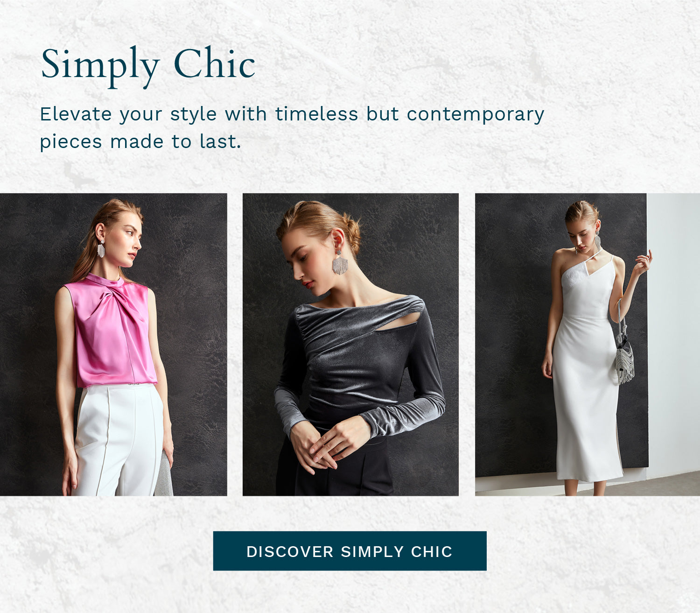The width and height of the screenshot is (700, 613).
Task: Select the white trousers in first photo
Action: click(x=120, y=439)
